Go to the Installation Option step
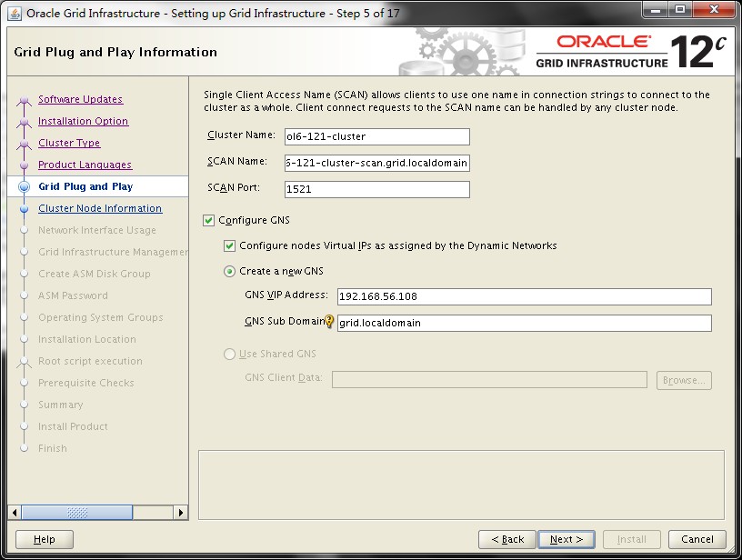742x560 pixels. pos(84,121)
